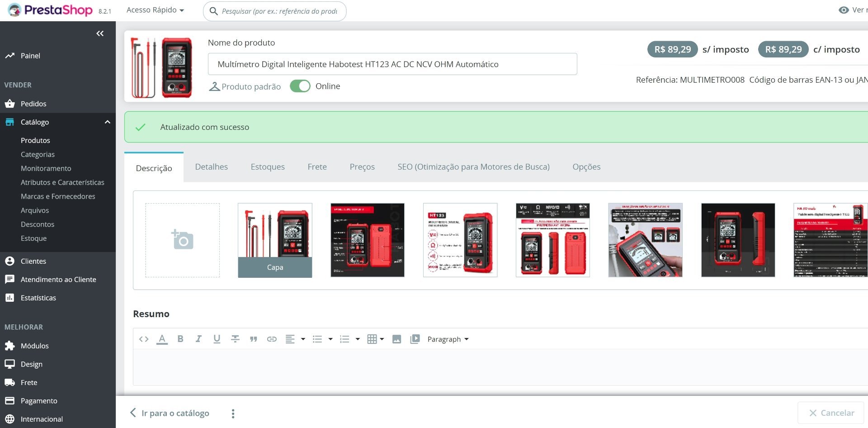Open numbered list dropdown
The height and width of the screenshot is (428, 868).
350,339
